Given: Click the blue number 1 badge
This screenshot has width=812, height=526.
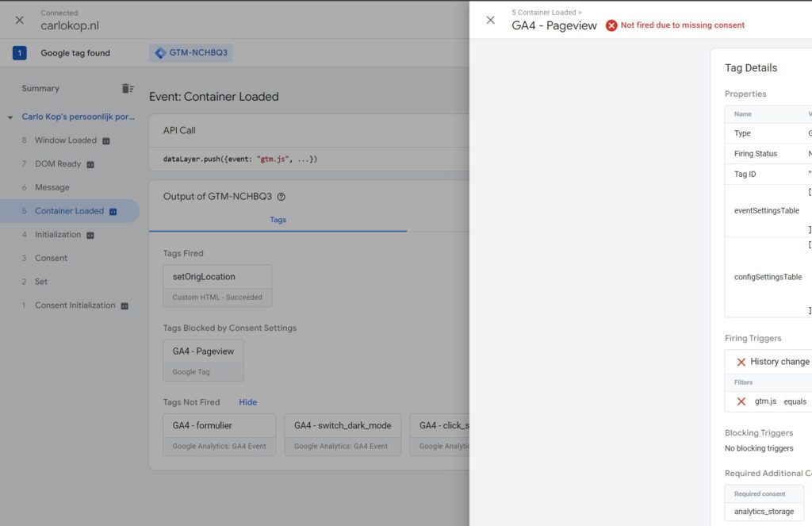Looking at the screenshot, I should (20, 53).
